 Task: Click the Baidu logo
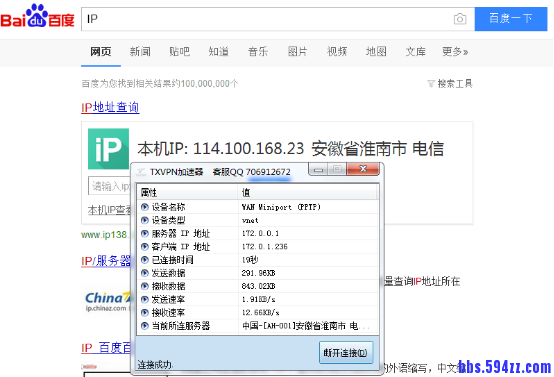point(37,17)
